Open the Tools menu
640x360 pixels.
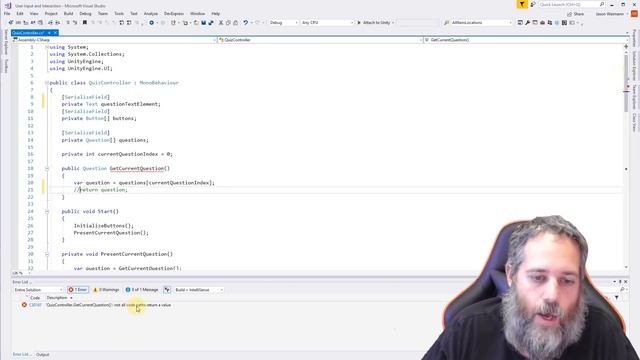tap(119, 14)
